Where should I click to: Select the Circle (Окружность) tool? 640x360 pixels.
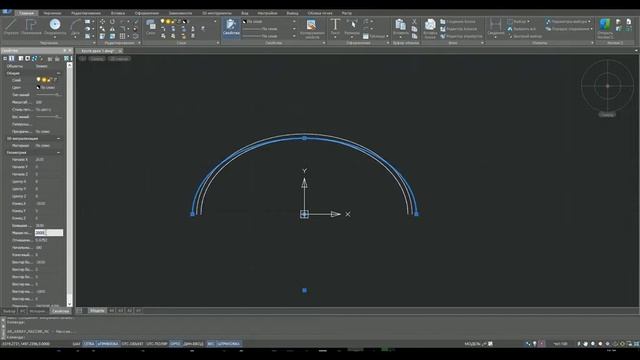pyautogui.click(x=55, y=27)
